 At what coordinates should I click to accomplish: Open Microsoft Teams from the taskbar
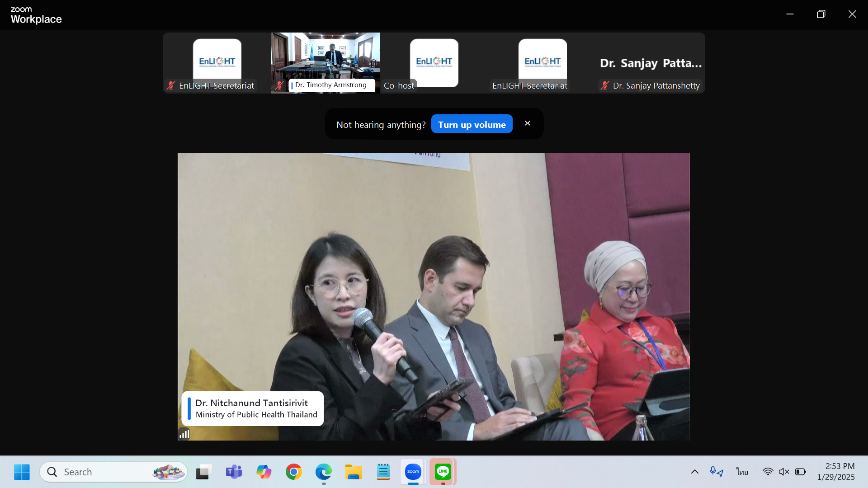point(234,472)
